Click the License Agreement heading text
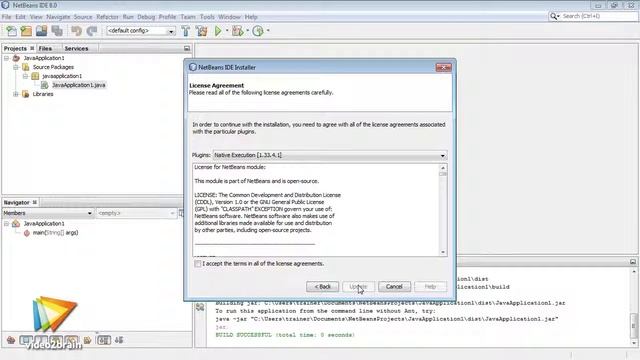Image resolution: width=640 pixels, height=360 pixels. 216,85
